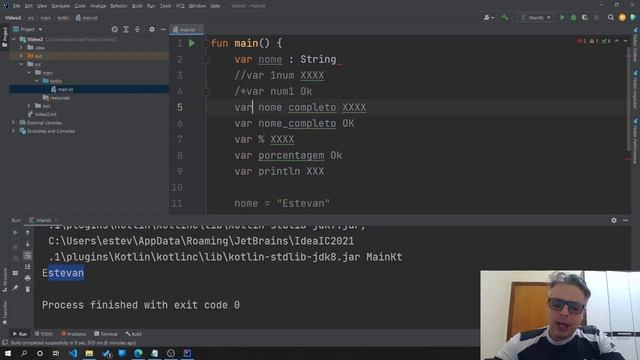Expand Scratches and Consoles
This screenshot has width=640, height=360.
point(14,131)
